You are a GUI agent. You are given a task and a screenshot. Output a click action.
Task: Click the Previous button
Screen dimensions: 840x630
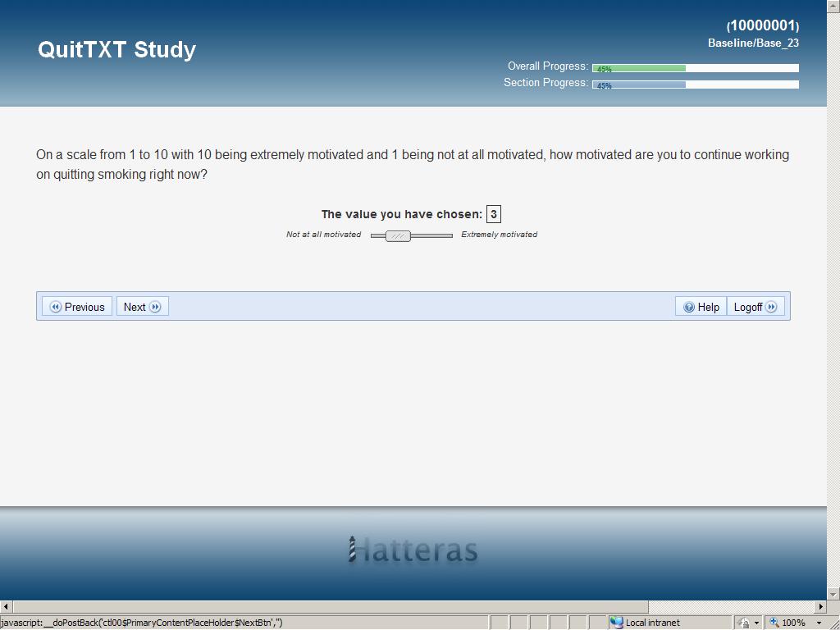point(77,307)
